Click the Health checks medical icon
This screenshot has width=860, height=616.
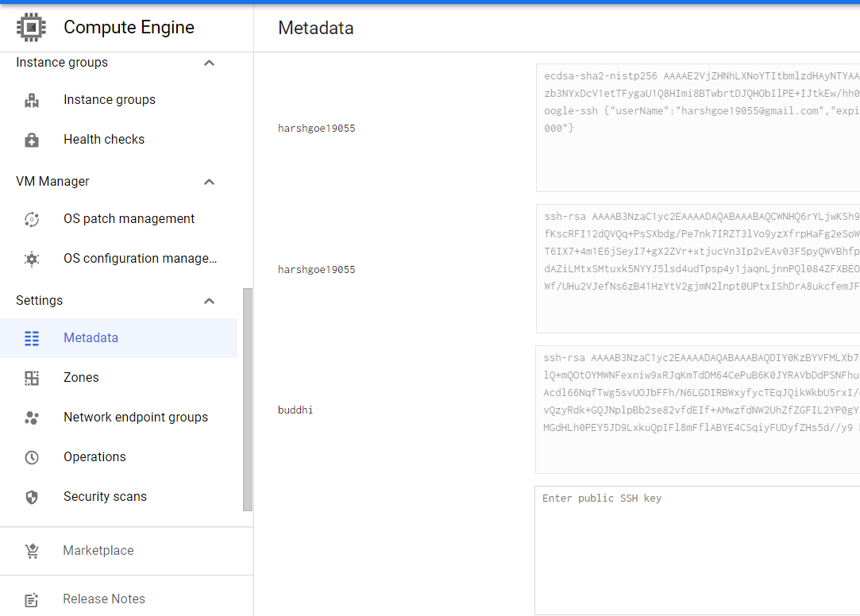coord(32,141)
